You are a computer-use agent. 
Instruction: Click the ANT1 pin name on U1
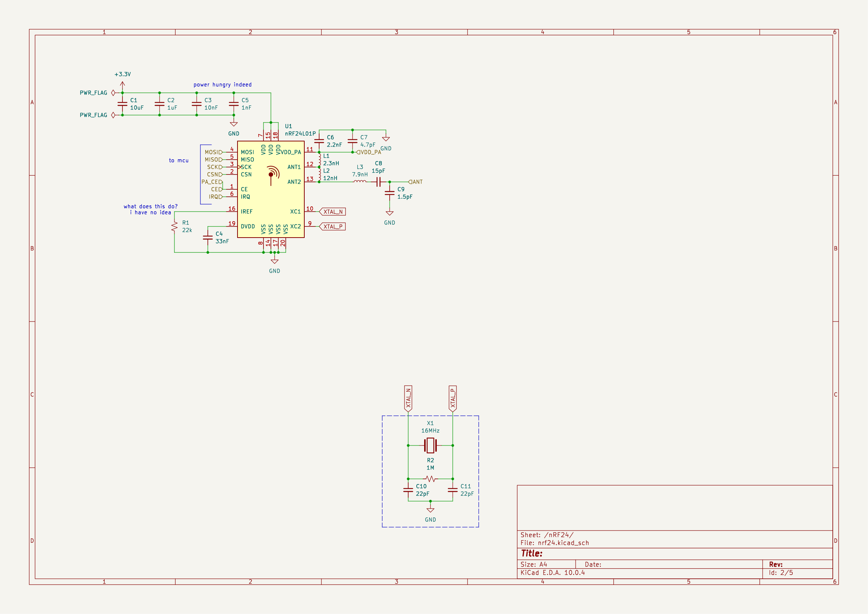tap(294, 167)
